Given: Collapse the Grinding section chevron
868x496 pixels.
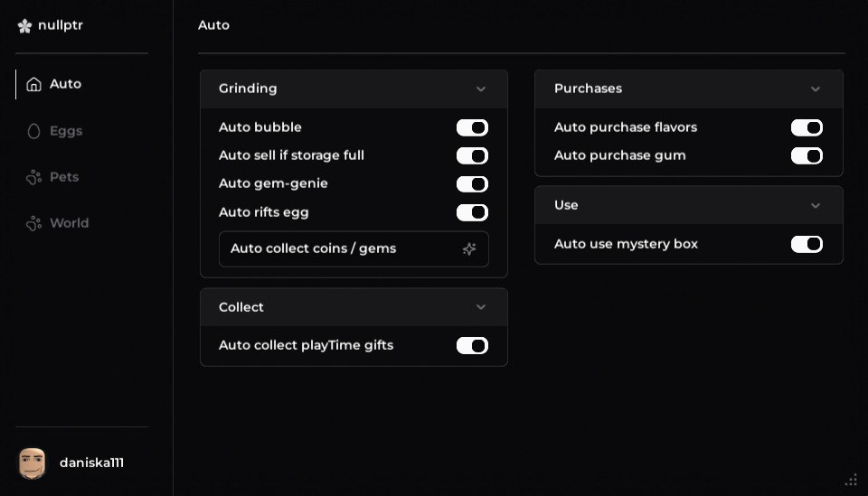Looking at the screenshot, I should pyautogui.click(x=481, y=89).
